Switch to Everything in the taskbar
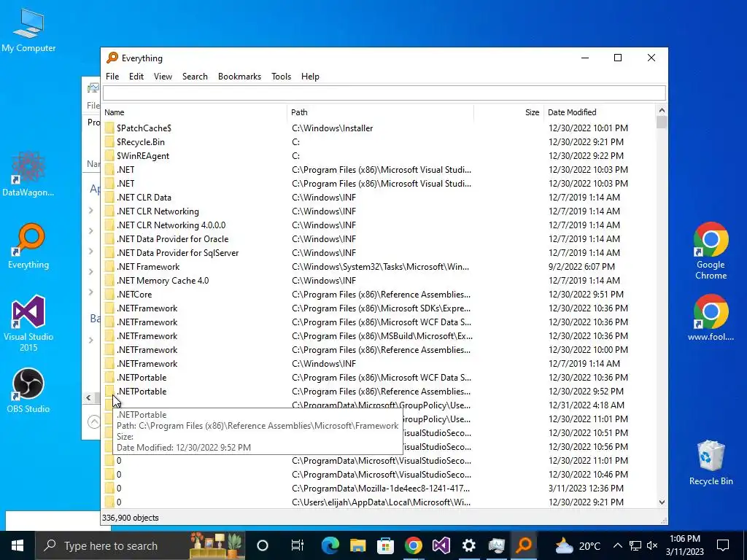Screen dimensions: 747x560 click(x=524, y=545)
